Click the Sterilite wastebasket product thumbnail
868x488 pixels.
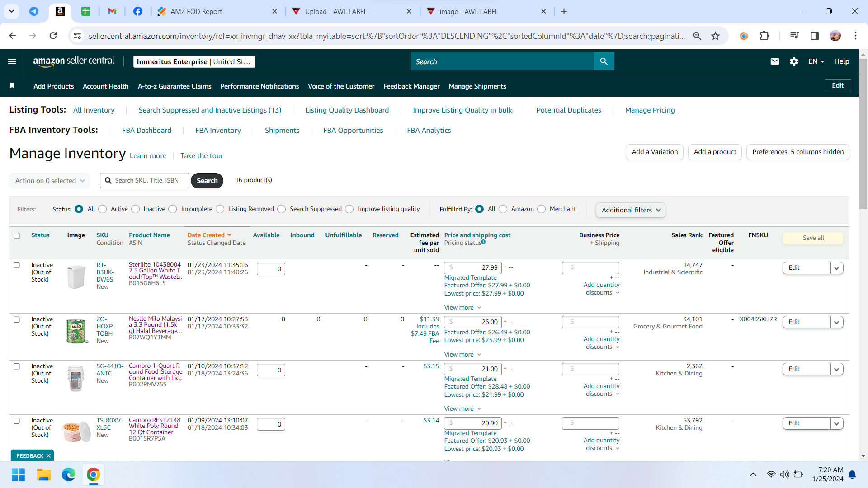coord(76,277)
